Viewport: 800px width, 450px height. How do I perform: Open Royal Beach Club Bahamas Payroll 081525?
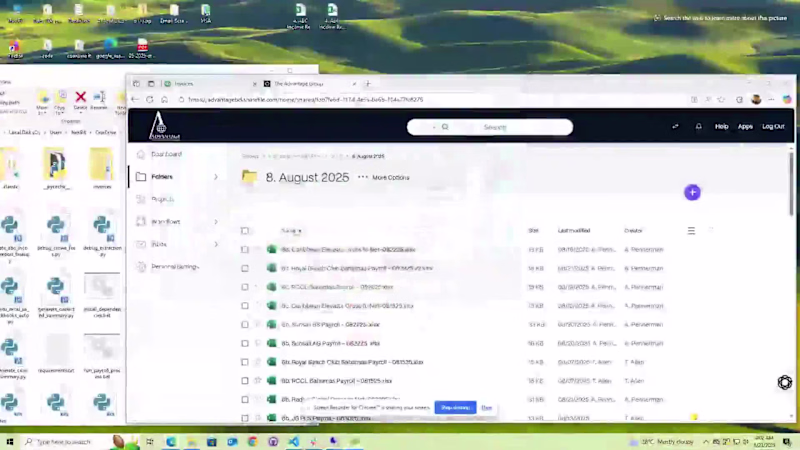(352, 362)
